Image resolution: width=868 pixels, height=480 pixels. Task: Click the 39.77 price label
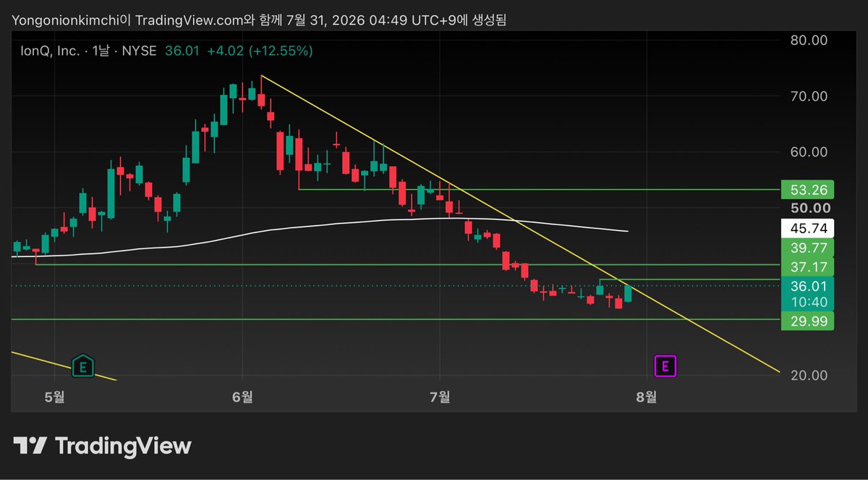(808, 248)
